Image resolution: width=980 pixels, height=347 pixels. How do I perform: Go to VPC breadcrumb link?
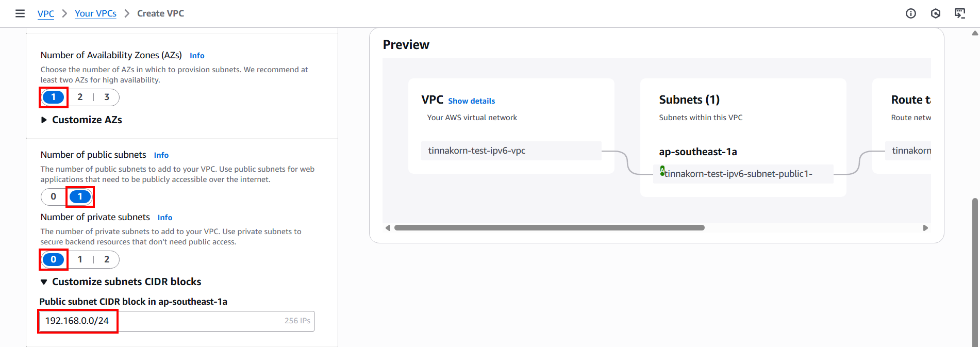point(45,13)
